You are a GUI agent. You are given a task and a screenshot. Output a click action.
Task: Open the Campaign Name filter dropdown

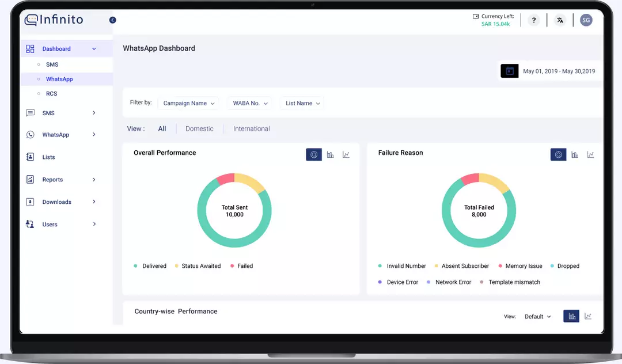click(x=188, y=103)
